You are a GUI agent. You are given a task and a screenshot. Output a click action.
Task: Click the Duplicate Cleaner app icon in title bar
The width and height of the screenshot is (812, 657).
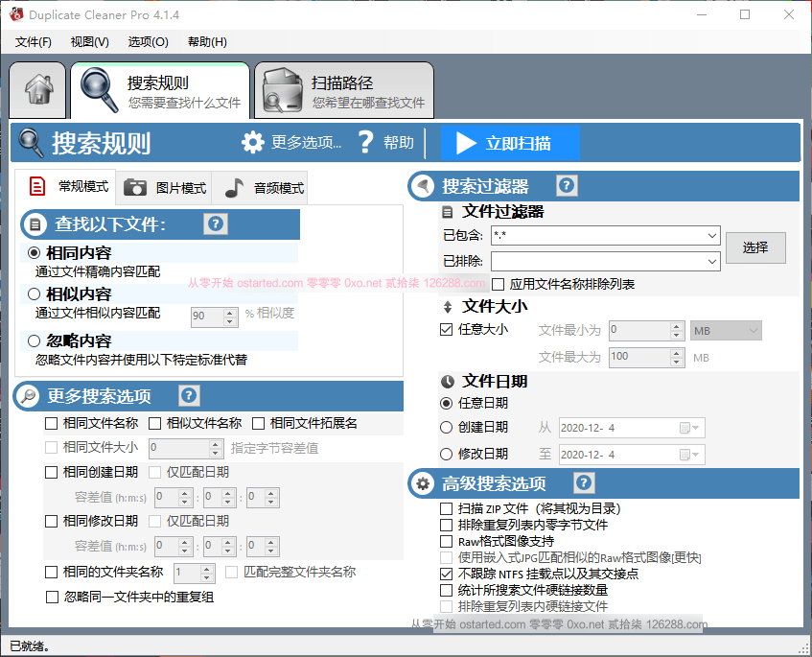tap(16, 14)
